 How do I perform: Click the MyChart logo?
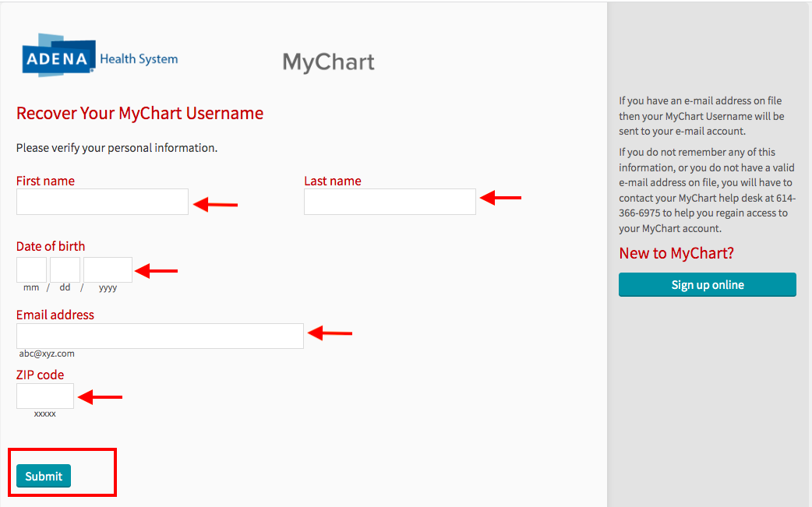[x=328, y=62]
